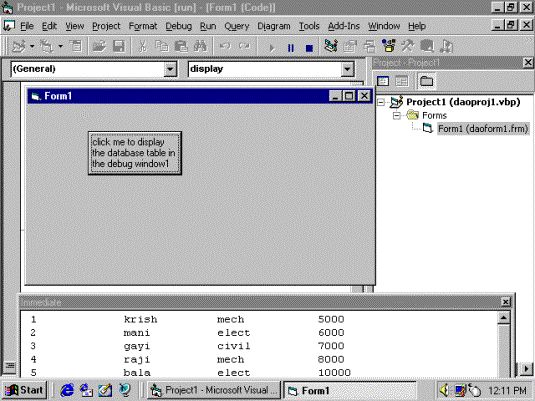Collapse the Forms folder node

pos(396,116)
